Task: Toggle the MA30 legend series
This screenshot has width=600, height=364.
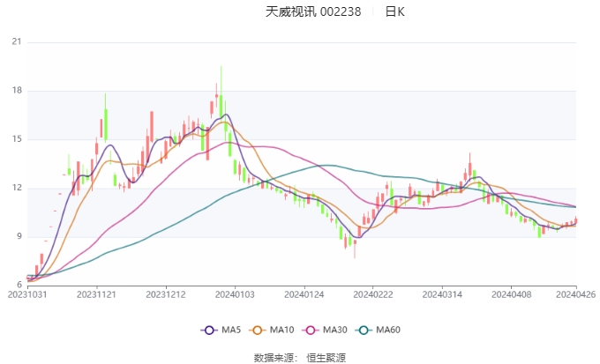Action: pyautogui.click(x=325, y=330)
